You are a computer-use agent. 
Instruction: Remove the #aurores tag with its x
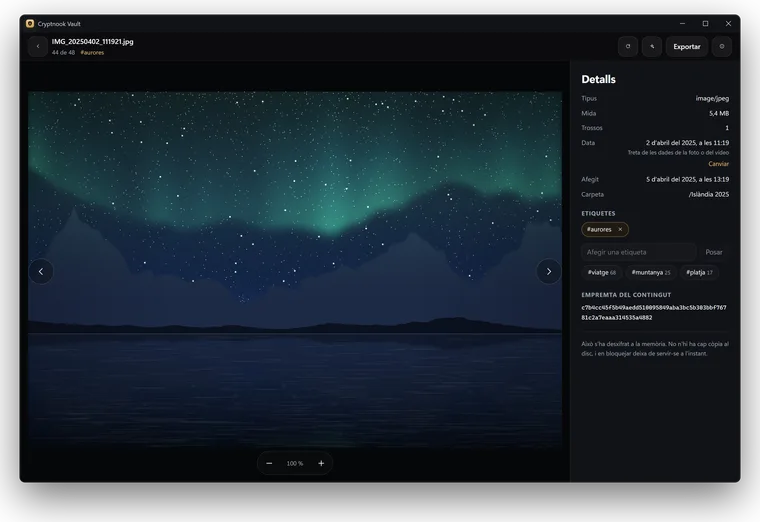pyautogui.click(x=620, y=229)
